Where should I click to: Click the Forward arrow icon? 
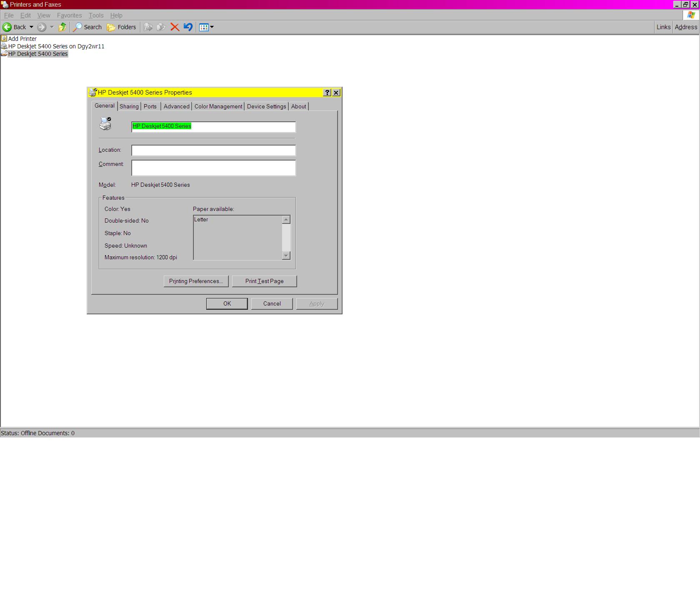[42, 27]
